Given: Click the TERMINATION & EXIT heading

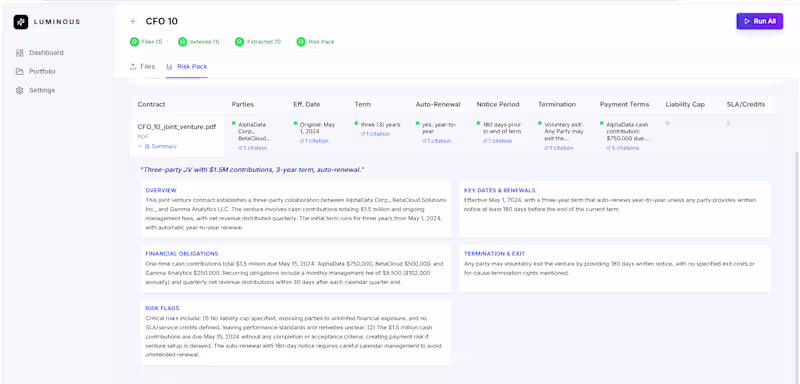Looking at the screenshot, I should coord(494,253).
